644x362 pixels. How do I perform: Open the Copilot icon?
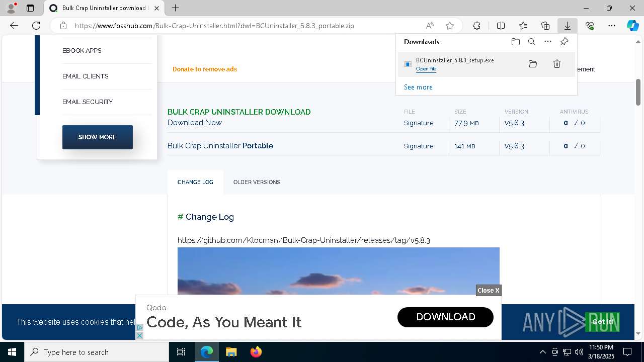click(x=632, y=26)
